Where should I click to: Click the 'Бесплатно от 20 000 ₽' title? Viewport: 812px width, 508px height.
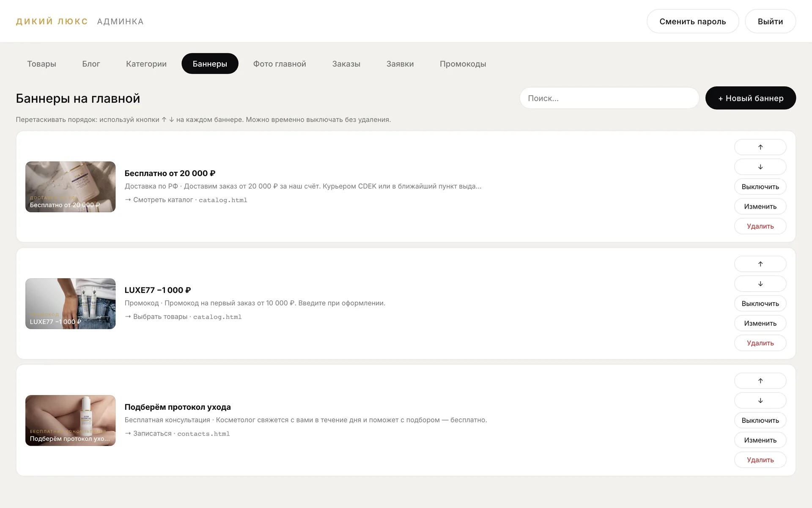click(170, 173)
